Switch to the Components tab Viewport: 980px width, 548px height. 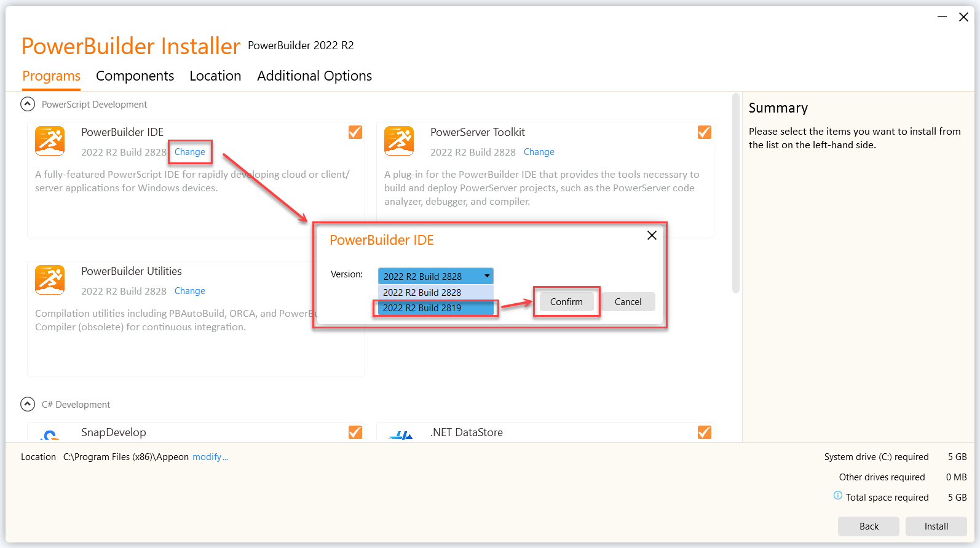tap(135, 76)
